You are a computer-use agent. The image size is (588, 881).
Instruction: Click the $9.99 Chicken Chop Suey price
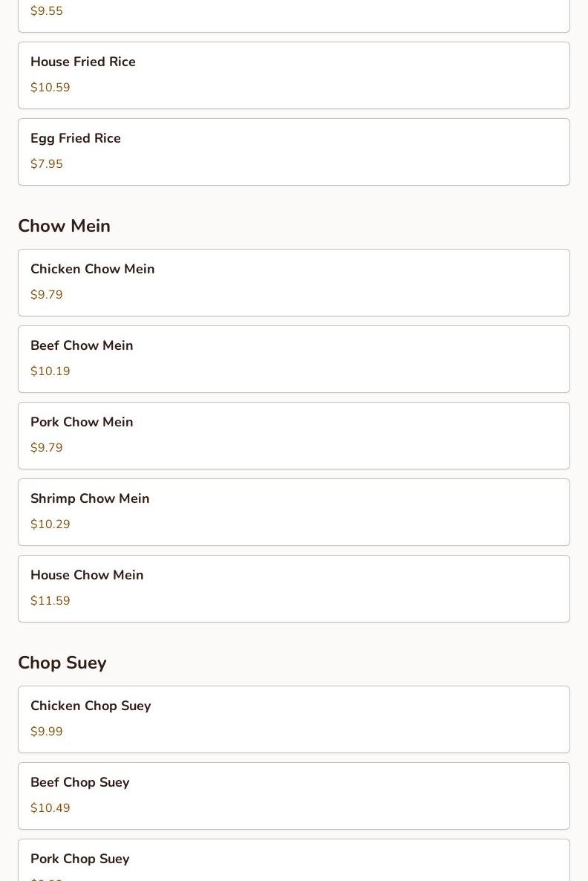tap(47, 731)
